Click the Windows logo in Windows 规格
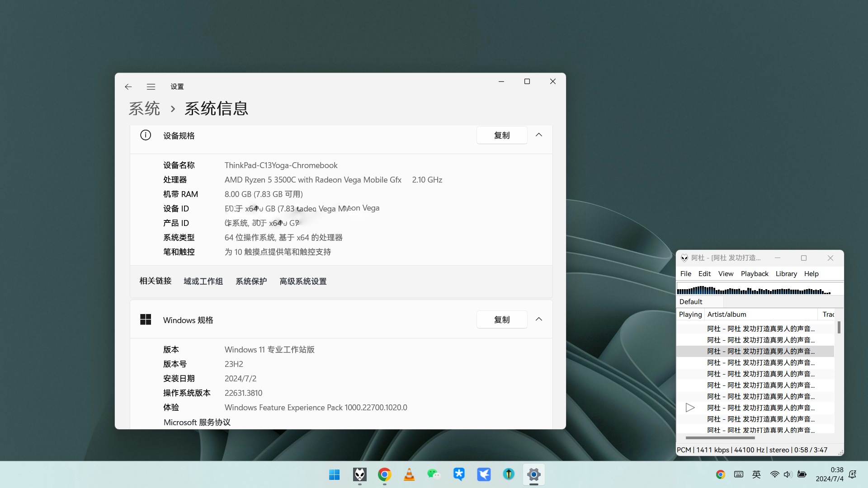The height and width of the screenshot is (488, 868). [x=146, y=319]
